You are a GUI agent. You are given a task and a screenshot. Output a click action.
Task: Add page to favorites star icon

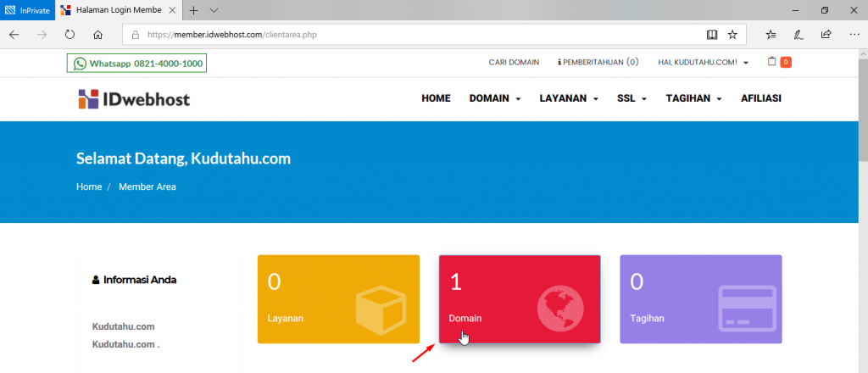pos(732,35)
